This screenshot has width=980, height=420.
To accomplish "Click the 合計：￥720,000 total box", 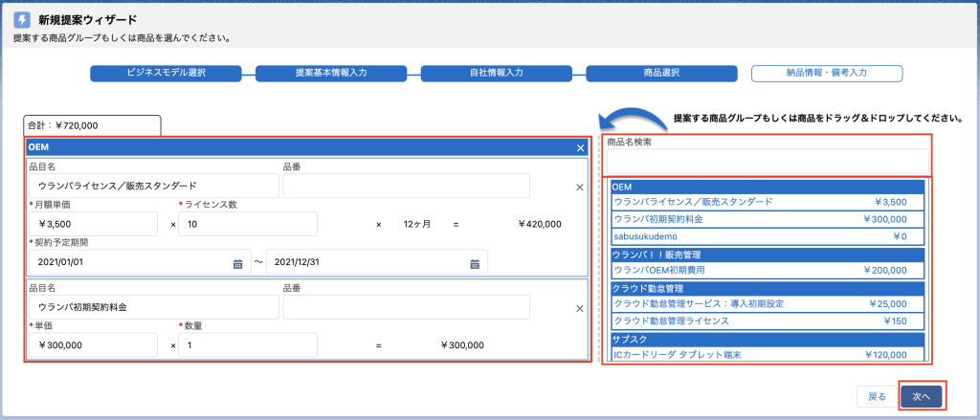I will tap(92, 125).
